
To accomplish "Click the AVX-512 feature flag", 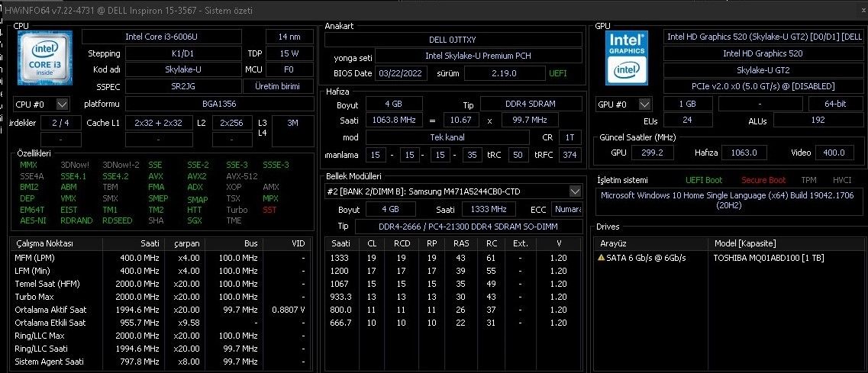I will (x=242, y=176).
